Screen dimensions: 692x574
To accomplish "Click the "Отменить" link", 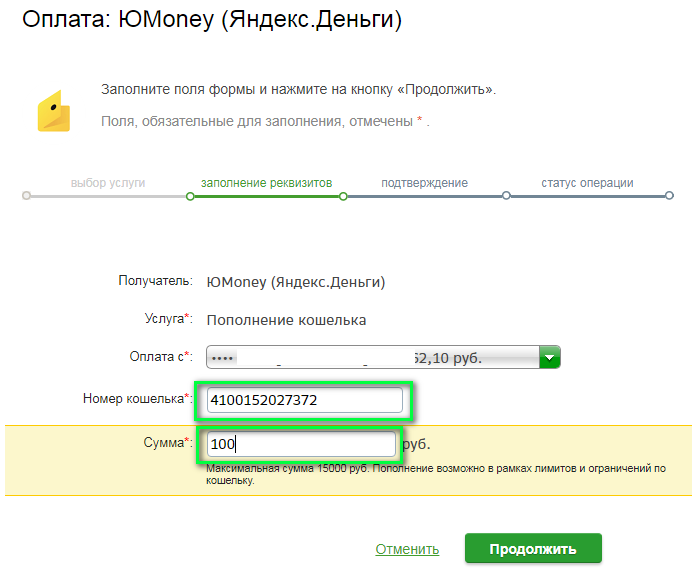I will (x=407, y=549).
